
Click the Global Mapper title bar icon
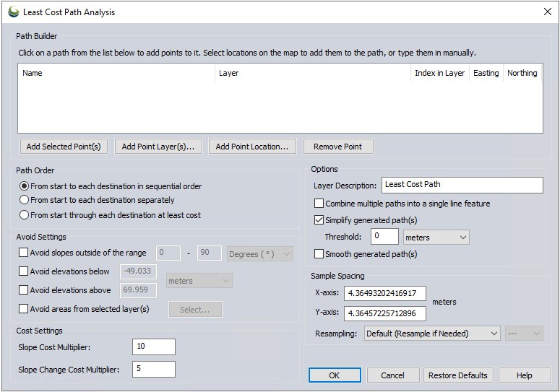click(x=14, y=12)
